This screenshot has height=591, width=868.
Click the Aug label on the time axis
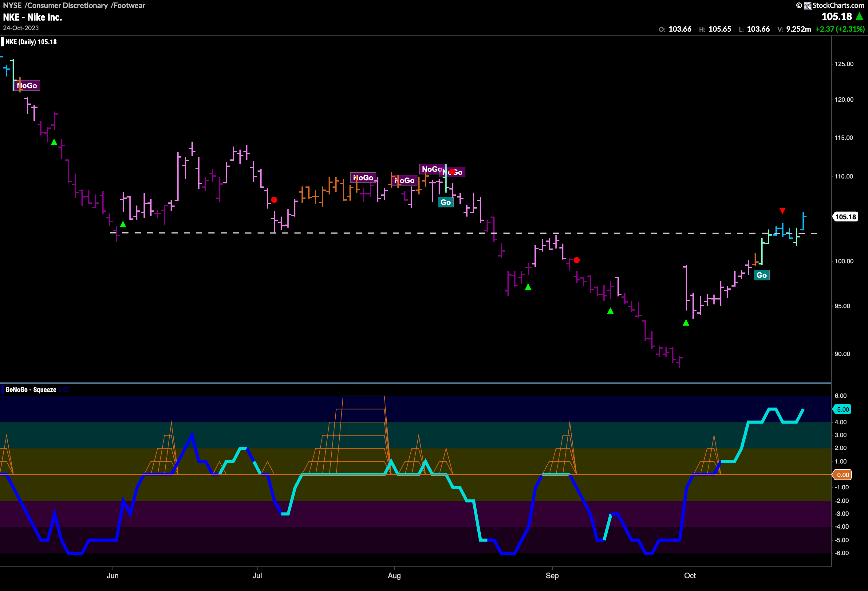tap(394, 575)
